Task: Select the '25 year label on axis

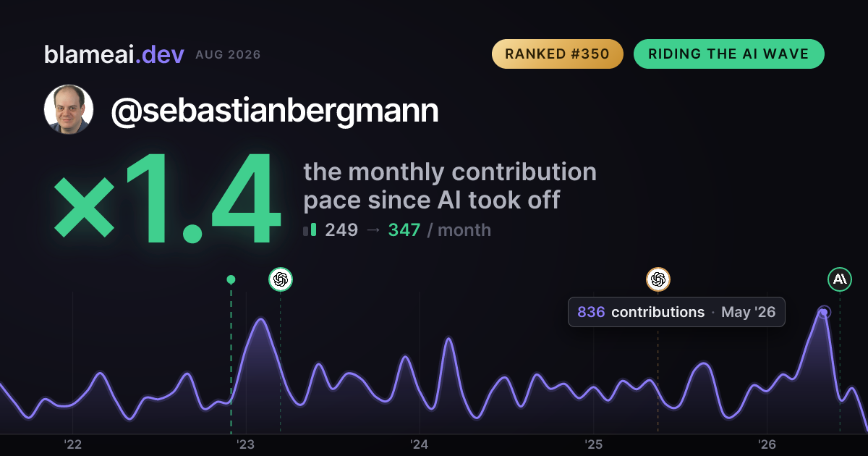Action: point(593,444)
